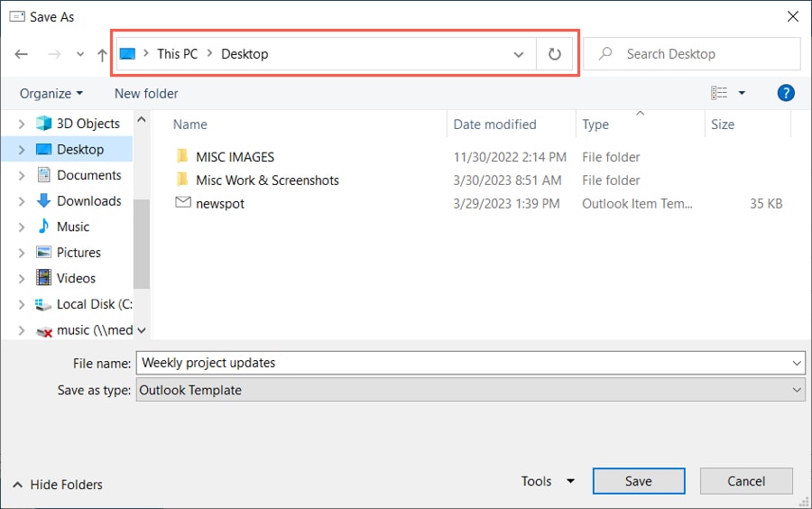
Task: Click the navigation pane scrollbar thumb
Action: tap(142, 244)
